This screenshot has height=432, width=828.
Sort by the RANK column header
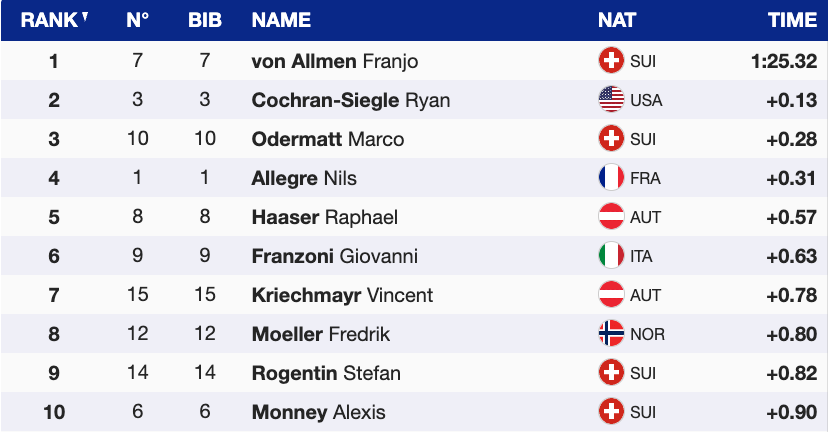point(54,20)
